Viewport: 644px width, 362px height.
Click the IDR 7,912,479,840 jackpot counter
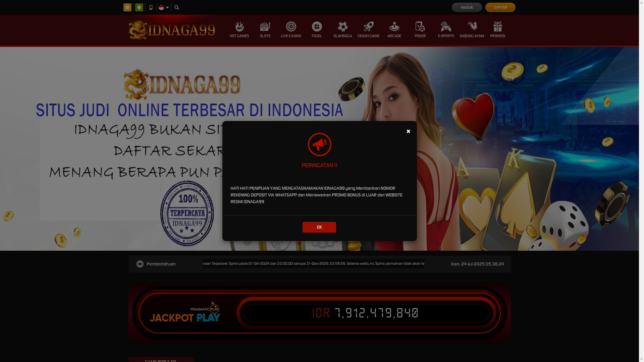(x=365, y=313)
